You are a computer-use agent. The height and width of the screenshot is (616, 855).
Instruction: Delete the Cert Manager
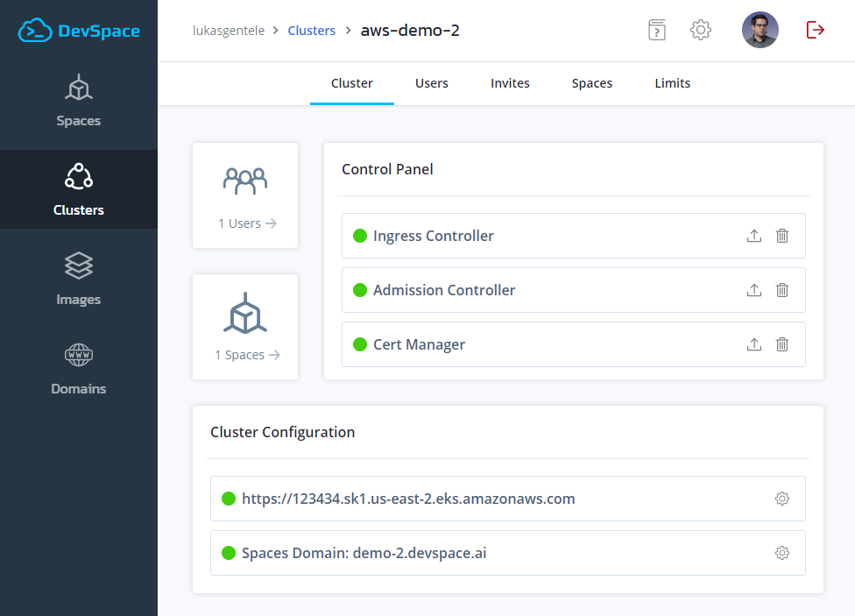(782, 344)
